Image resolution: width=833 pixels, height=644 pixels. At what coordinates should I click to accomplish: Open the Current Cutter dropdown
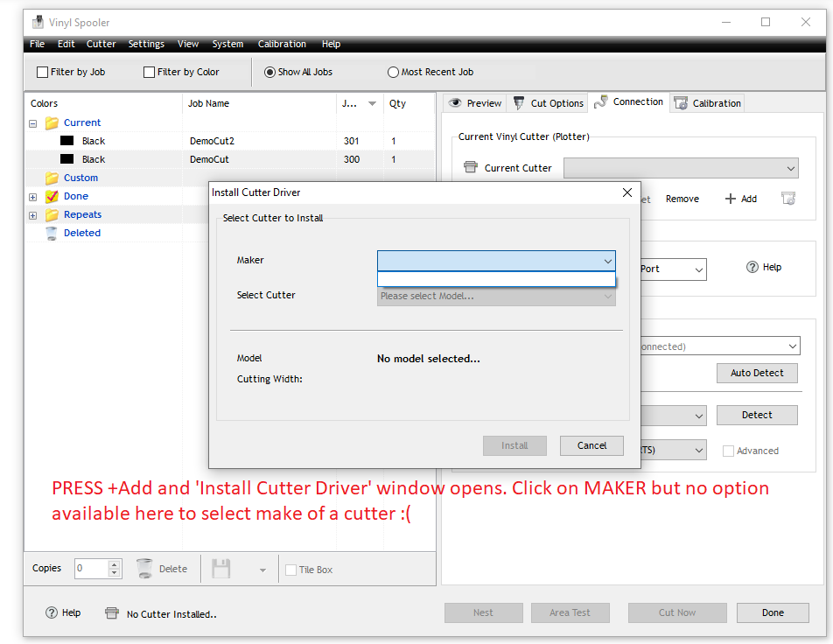[x=681, y=168]
